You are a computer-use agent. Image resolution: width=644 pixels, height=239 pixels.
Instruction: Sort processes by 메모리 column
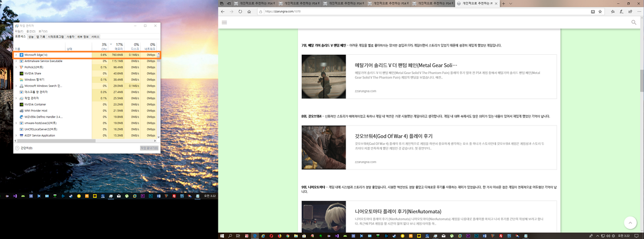tap(118, 46)
